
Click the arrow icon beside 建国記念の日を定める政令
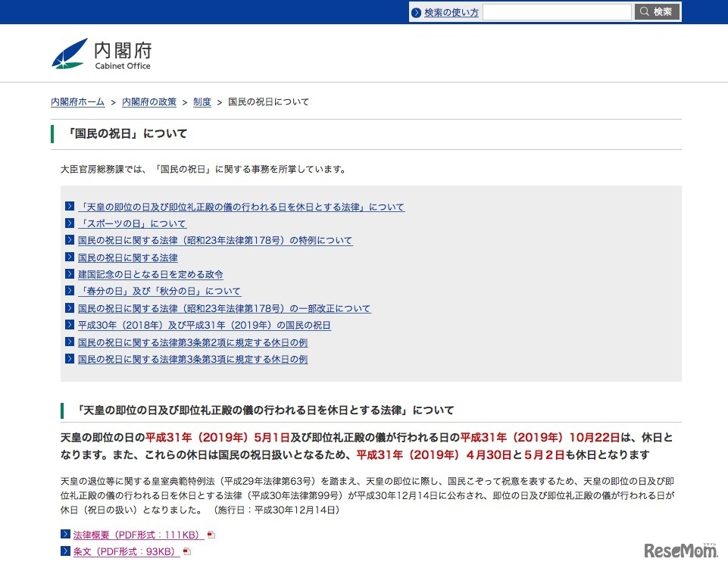68,274
